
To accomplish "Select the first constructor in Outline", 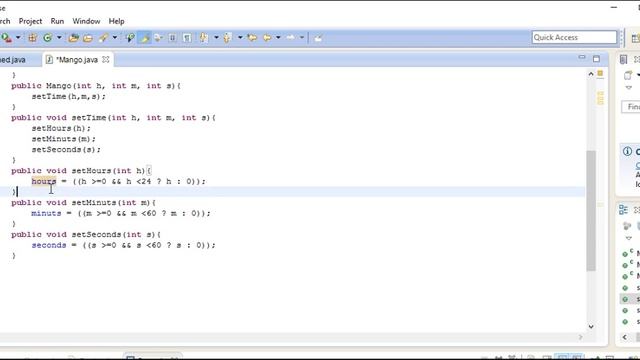I will click(631, 253).
